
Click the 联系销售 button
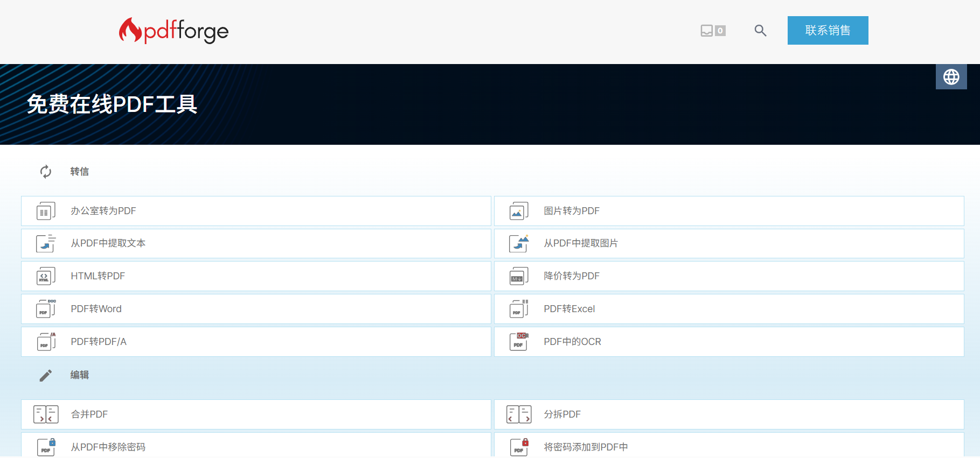[828, 30]
